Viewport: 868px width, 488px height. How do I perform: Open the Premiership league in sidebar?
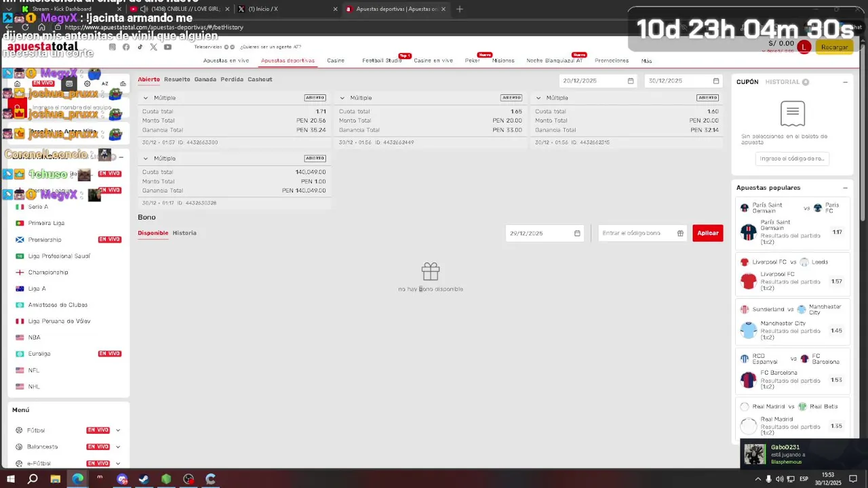point(45,240)
